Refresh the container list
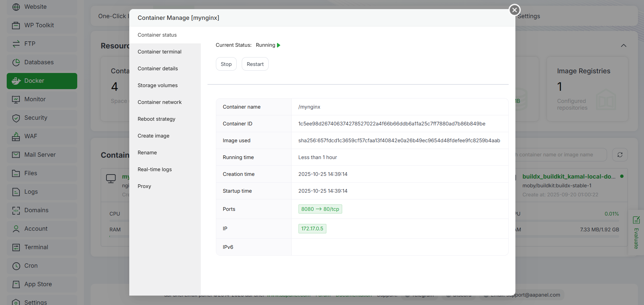 [x=620, y=155]
